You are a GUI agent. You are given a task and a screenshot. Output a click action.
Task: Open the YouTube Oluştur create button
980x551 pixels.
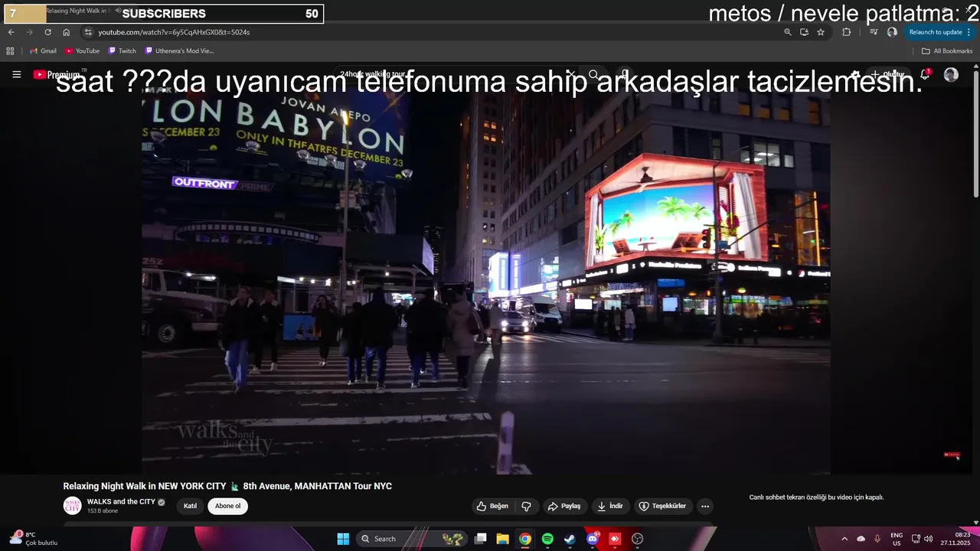pos(887,74)
